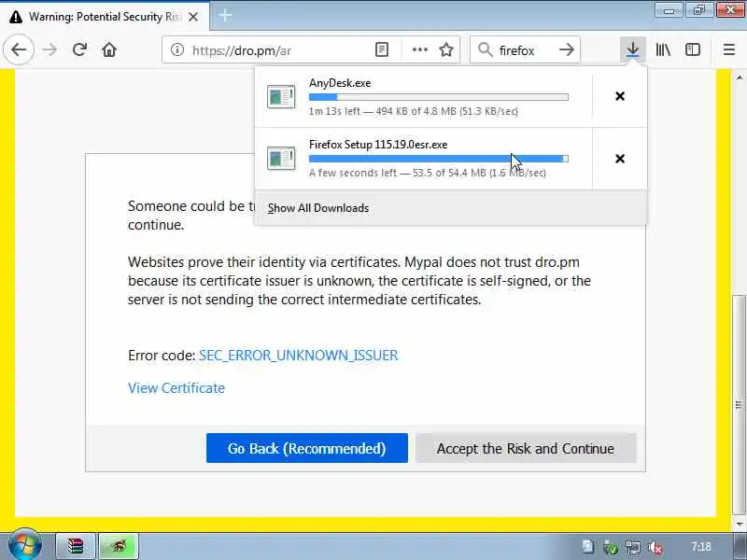
Task: Click the page vertical scrollbar thumb
Action: point(739,404)
